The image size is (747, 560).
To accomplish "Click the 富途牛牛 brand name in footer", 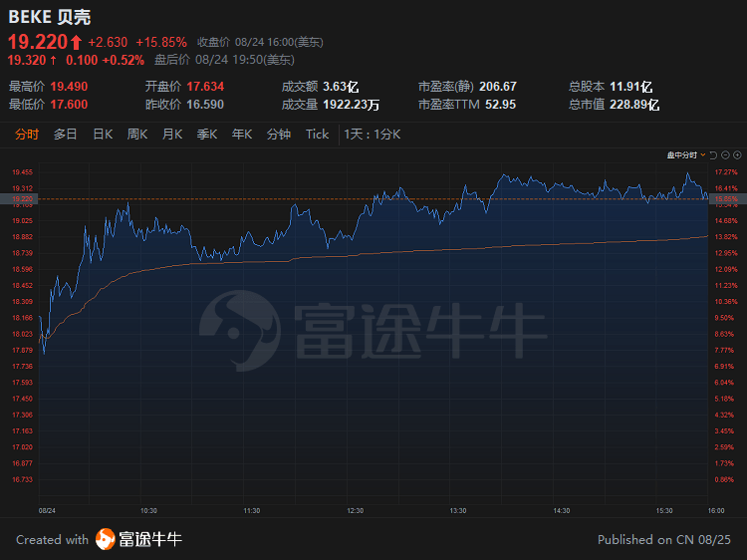I will click(x=150, y=539).
